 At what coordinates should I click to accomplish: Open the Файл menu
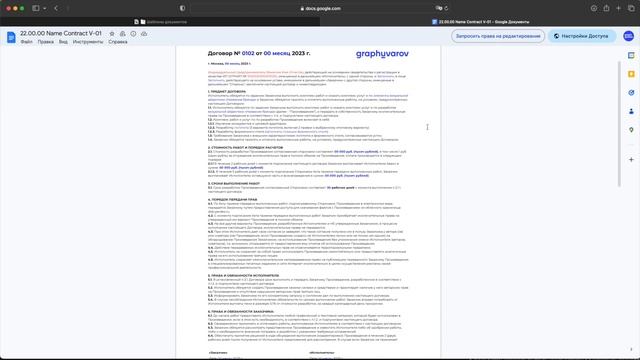(x=27, y=42)
